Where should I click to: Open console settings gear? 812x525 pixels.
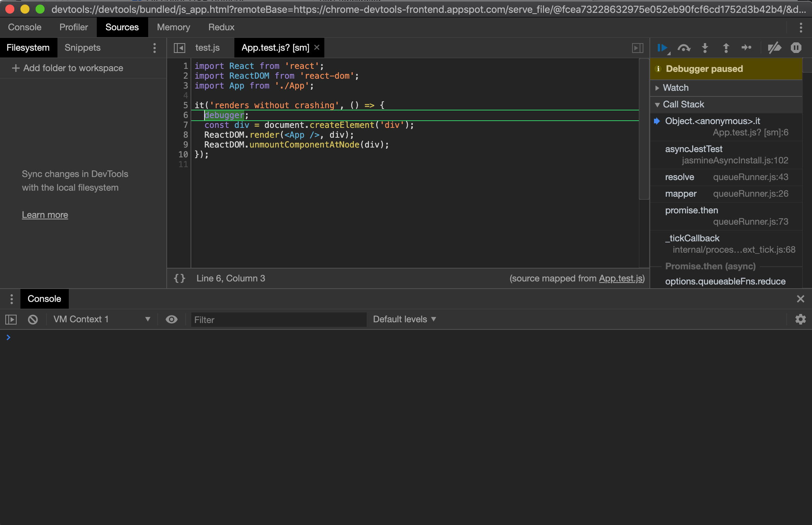click(801, 319)
